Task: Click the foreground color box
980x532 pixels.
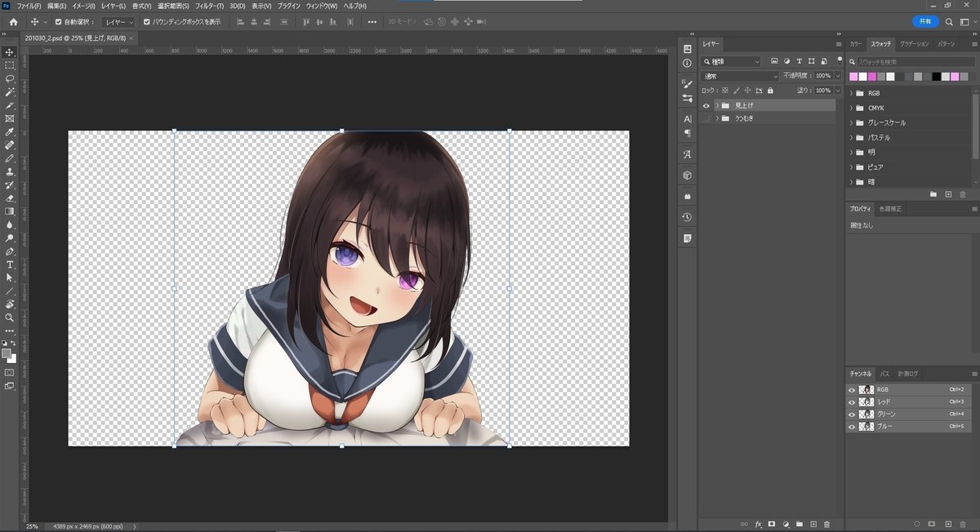Action: 7,352
